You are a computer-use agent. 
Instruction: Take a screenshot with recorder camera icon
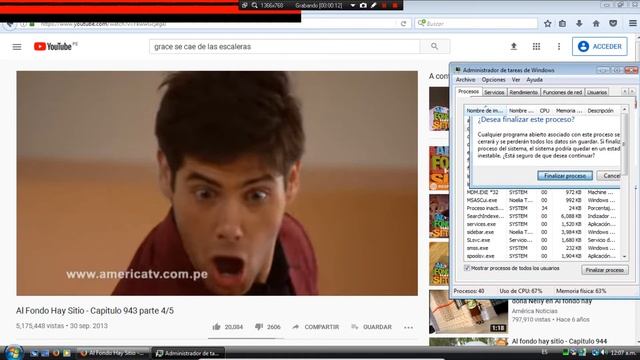363,5
